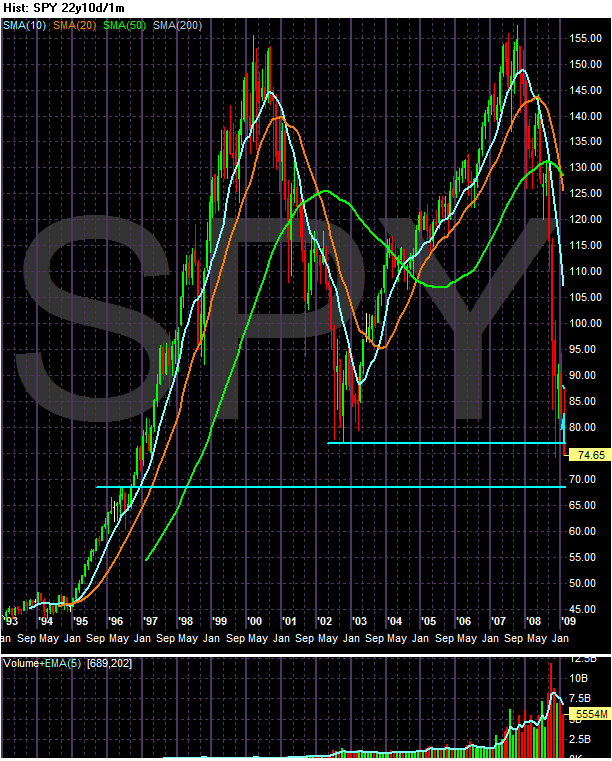The width and height of the screenshot is (612, 761).
Task: Select the upper cyan support line near 77
Action: (x=447, y=443)
